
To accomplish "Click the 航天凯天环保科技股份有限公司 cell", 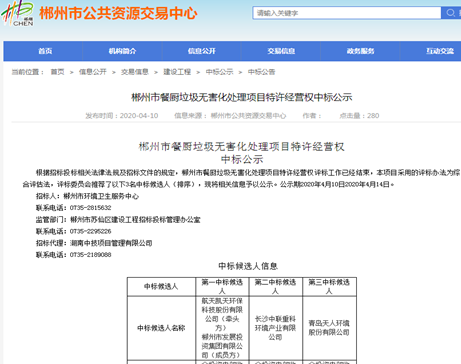I will (222, 328).
